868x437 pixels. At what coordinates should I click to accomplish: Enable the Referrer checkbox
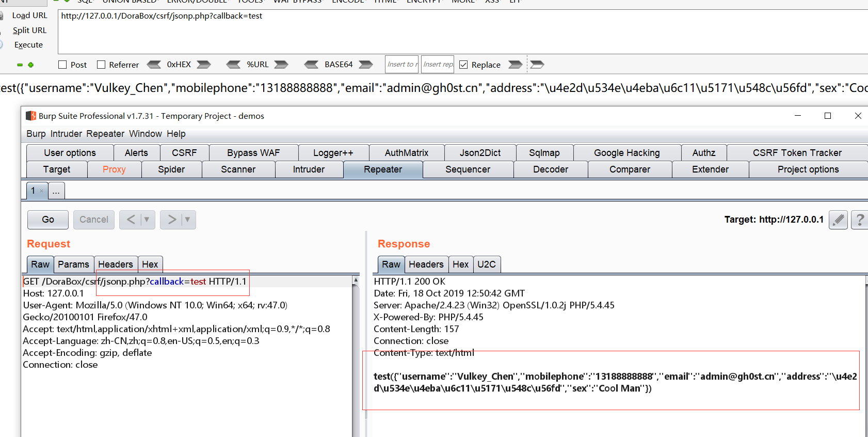pos(101,65)
